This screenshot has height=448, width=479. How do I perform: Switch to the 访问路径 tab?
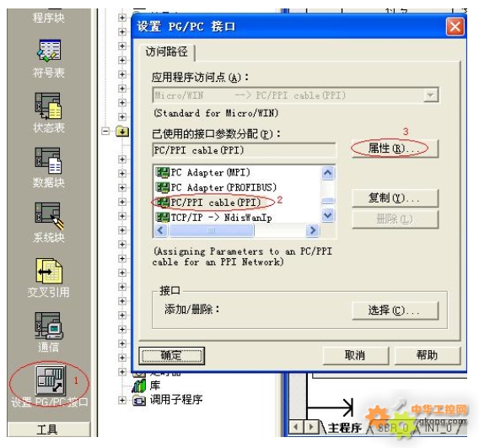[x=166, y=52]
